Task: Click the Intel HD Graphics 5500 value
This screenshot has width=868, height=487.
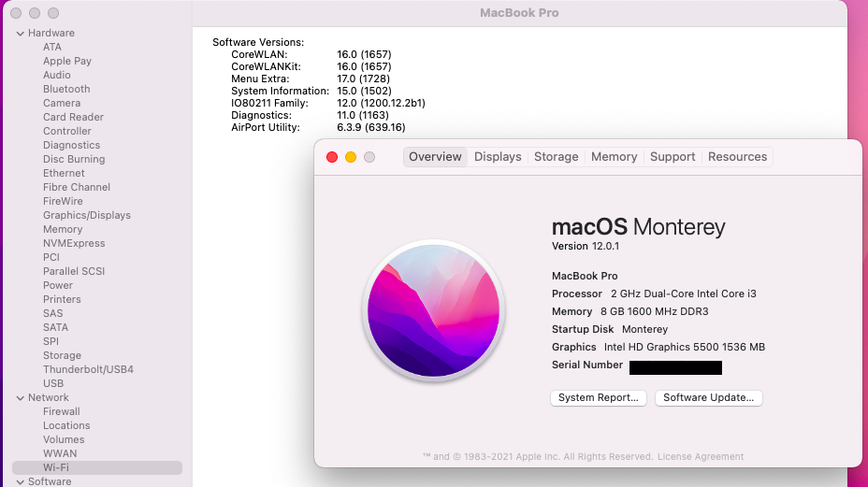Action: pos(685,347)
